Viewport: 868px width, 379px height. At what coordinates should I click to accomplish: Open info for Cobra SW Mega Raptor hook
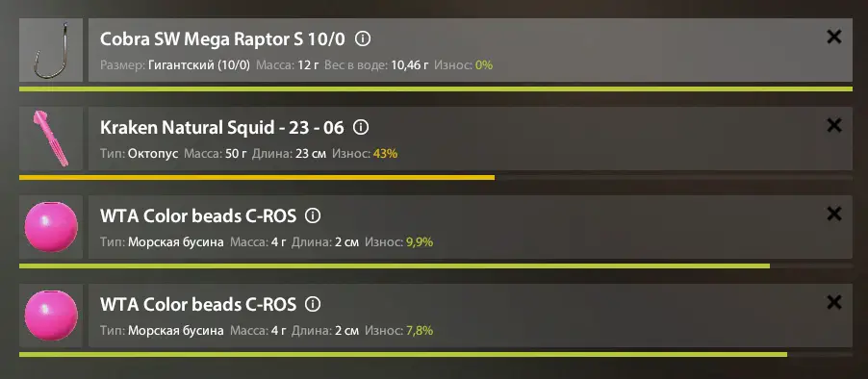click(363, 39)
